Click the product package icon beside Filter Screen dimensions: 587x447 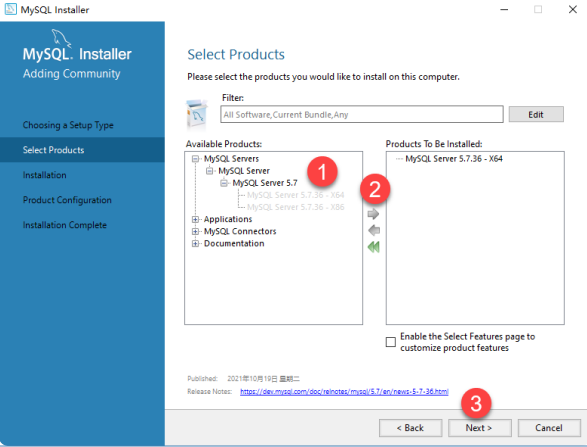coord(197,114)
